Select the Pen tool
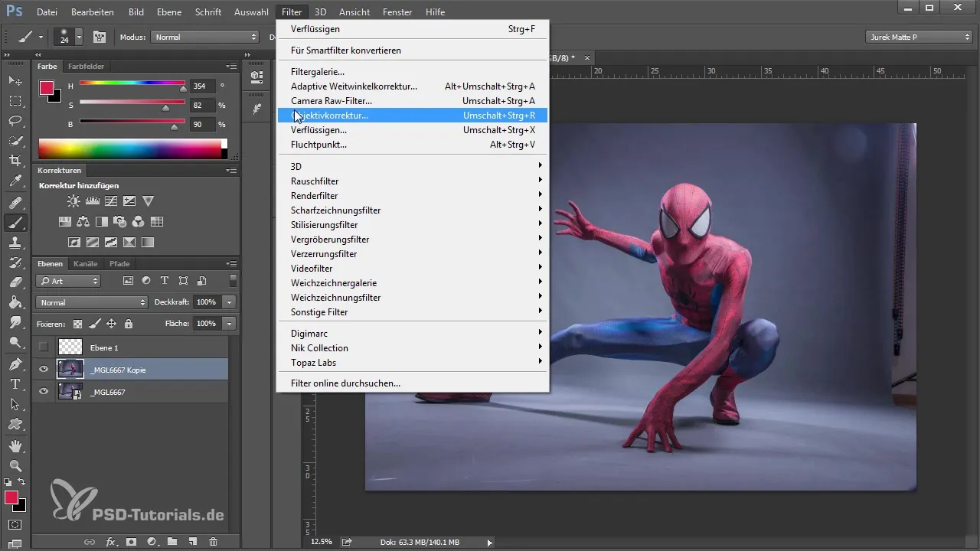 click(15, 364)
